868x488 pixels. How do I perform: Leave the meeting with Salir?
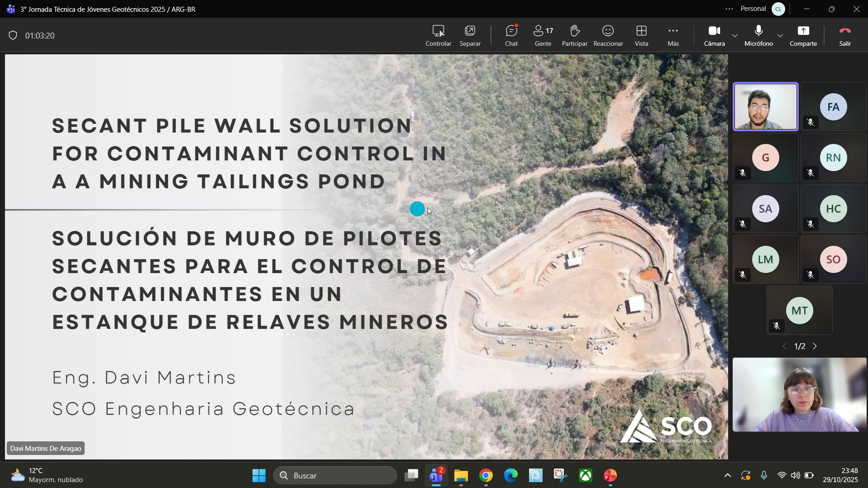845,35
